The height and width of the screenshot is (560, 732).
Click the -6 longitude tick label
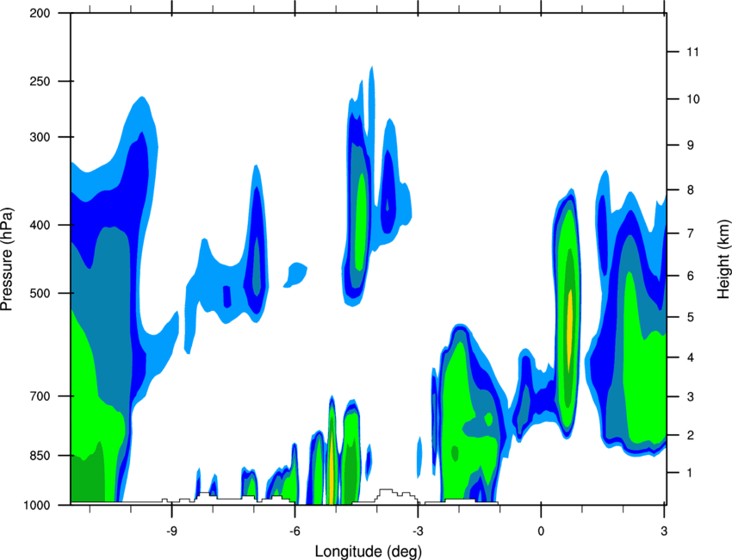[295, 531]
